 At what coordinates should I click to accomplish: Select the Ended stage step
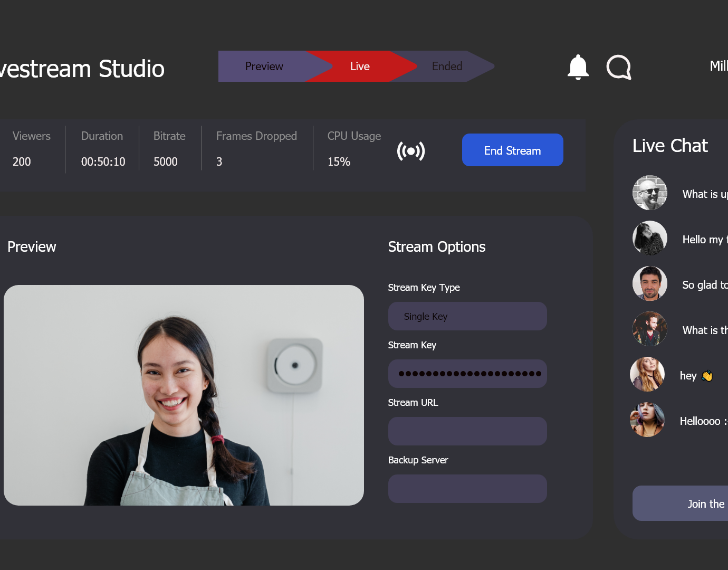pyautogui.click(x=447, y=66)
